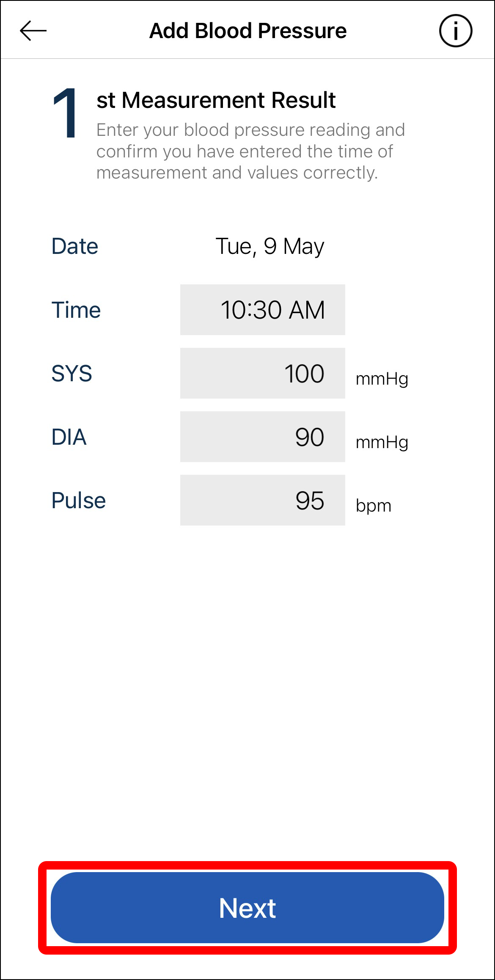Edit the DIA value field showing 90
The height and width of the screenshot is (980, 495).
click(x=263, y=437)
